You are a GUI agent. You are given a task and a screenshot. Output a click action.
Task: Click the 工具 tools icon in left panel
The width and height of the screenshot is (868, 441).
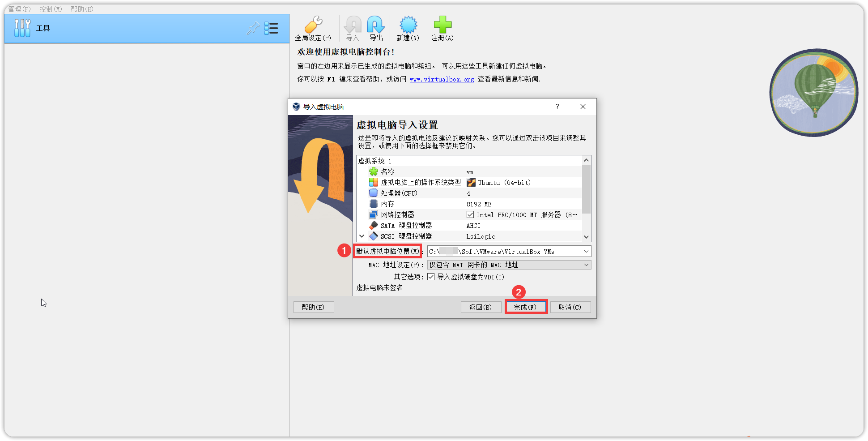coord(22,28)
